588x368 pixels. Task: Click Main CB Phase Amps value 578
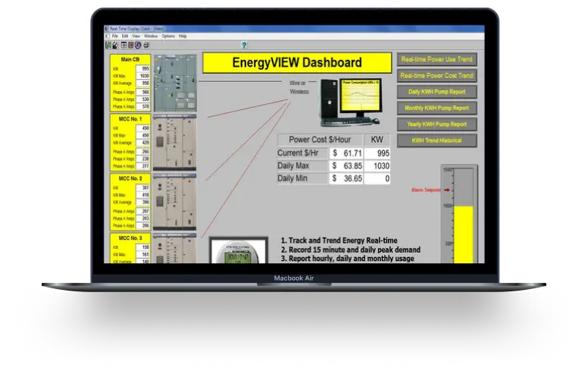(x=143, y=107)
